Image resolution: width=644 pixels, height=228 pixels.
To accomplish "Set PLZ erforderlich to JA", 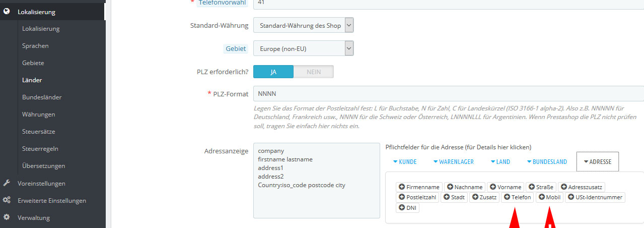I will point(273,72).
